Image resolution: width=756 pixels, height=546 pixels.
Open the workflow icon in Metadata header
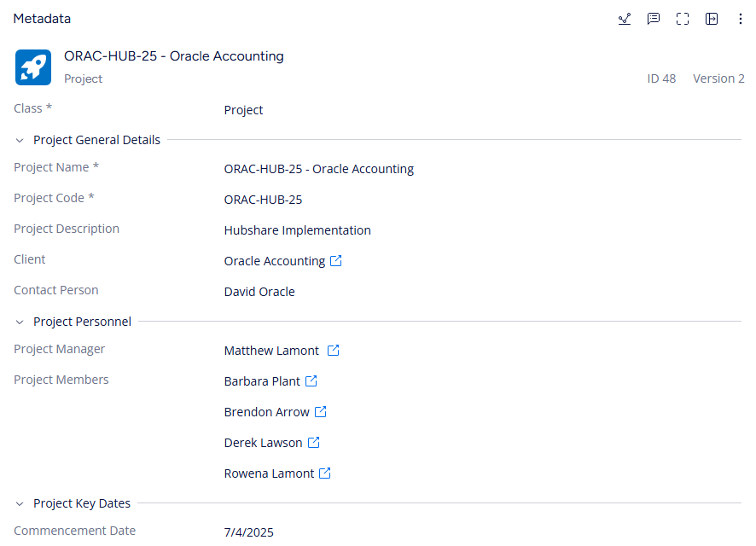click(x=625, y=19)
